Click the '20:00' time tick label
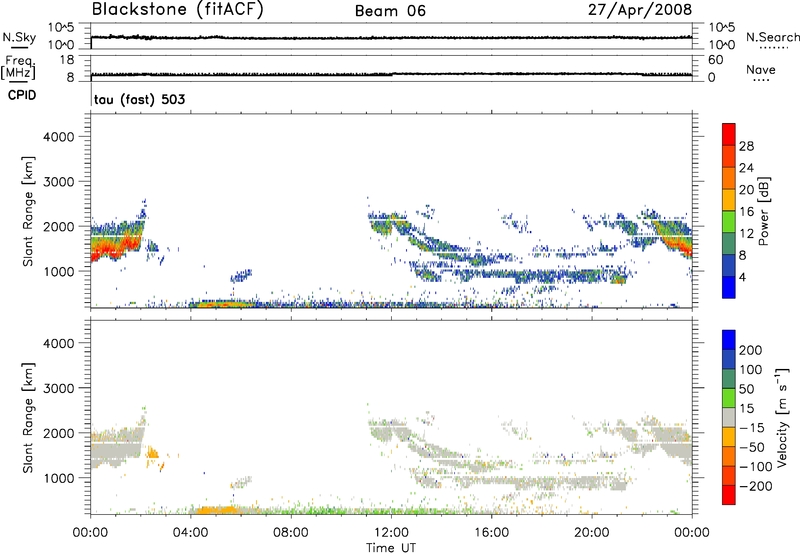800x554 pixels. pyautogui.click(x=592, y=533)
